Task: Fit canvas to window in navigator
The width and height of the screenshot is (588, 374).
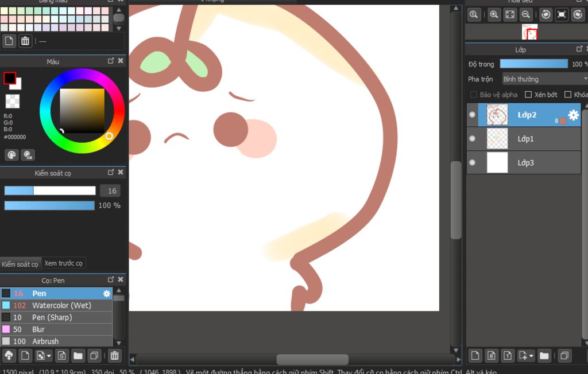Action: click(510, 14)
